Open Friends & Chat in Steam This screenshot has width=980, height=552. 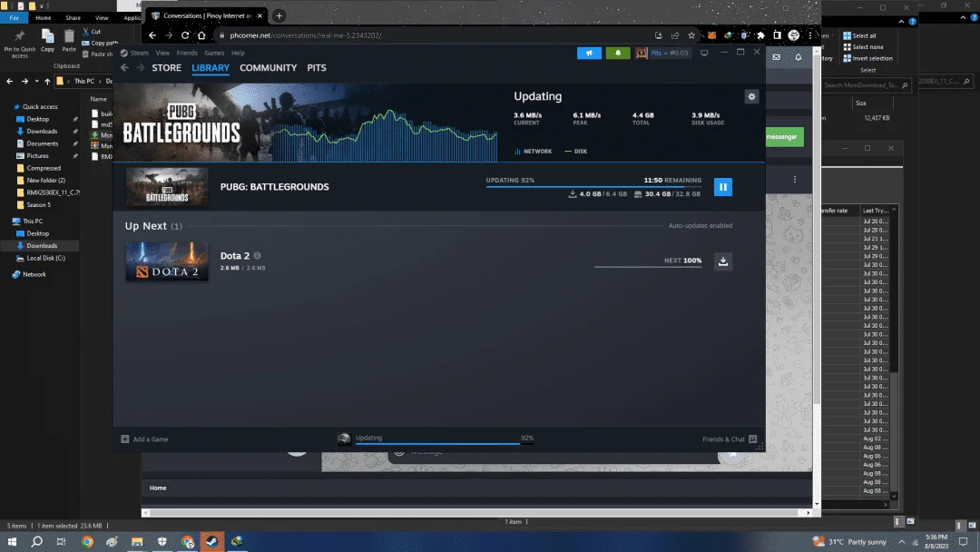point(730,439)
